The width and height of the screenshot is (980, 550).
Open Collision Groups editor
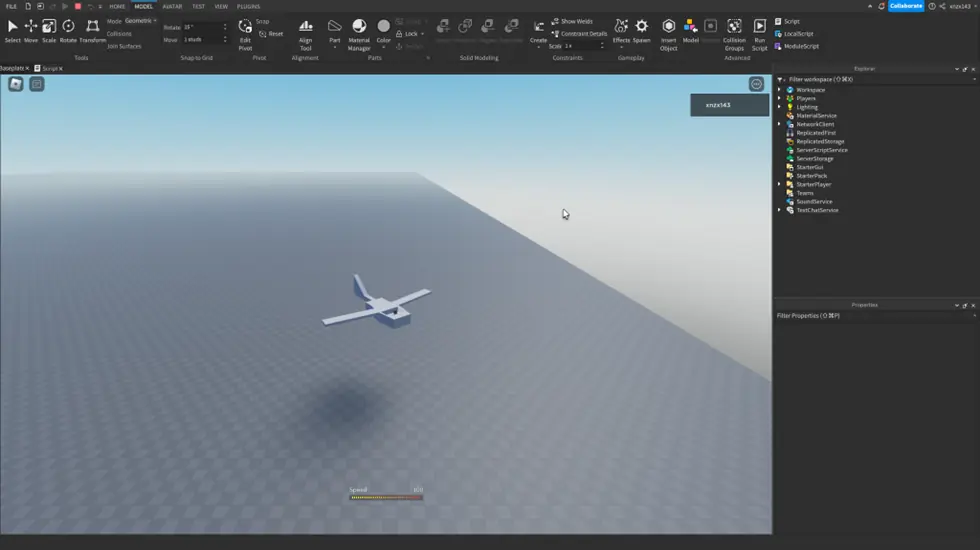click(x=734, y=34)
